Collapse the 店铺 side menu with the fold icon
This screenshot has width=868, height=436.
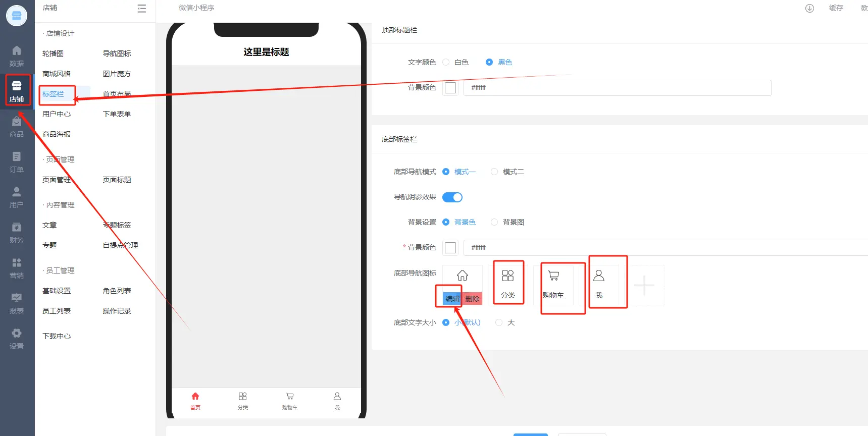tap(142, 8)
